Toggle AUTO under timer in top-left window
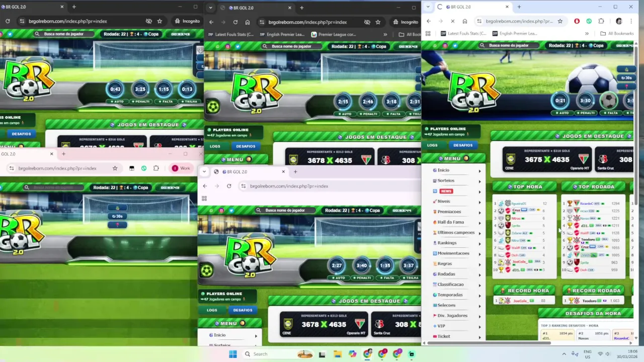 tap(117, 102)
